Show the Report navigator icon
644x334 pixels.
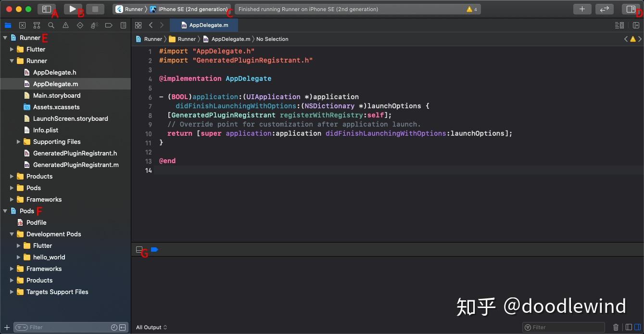[123, 25]
